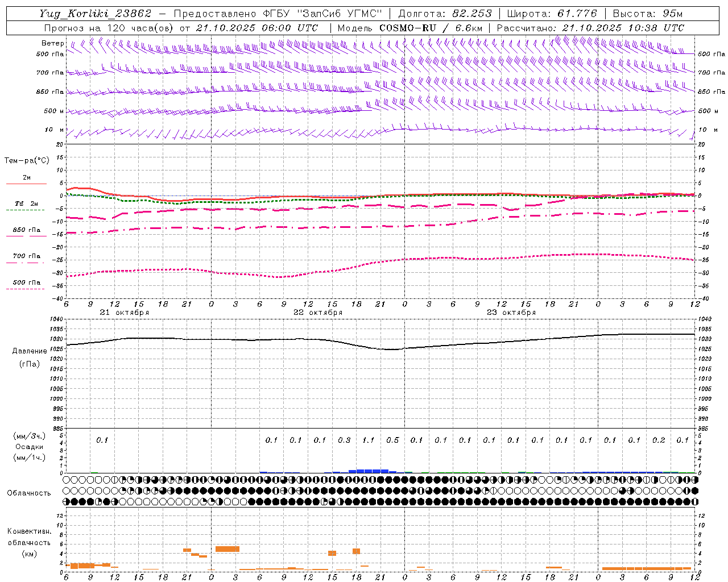Click the precipitation value 0.2
This screenshot has height=582, width=728.
click(659, 440)
